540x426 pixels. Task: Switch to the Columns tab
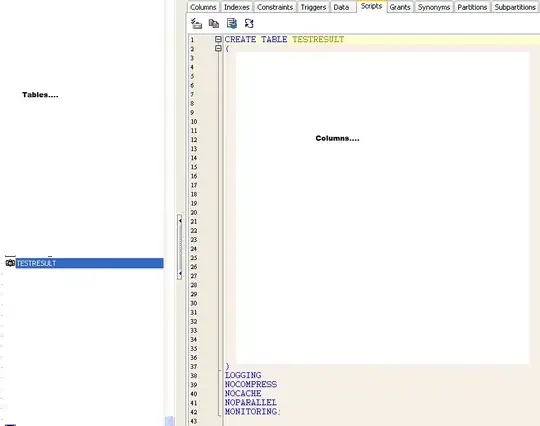pyautogui.click(x=203, y=7)
